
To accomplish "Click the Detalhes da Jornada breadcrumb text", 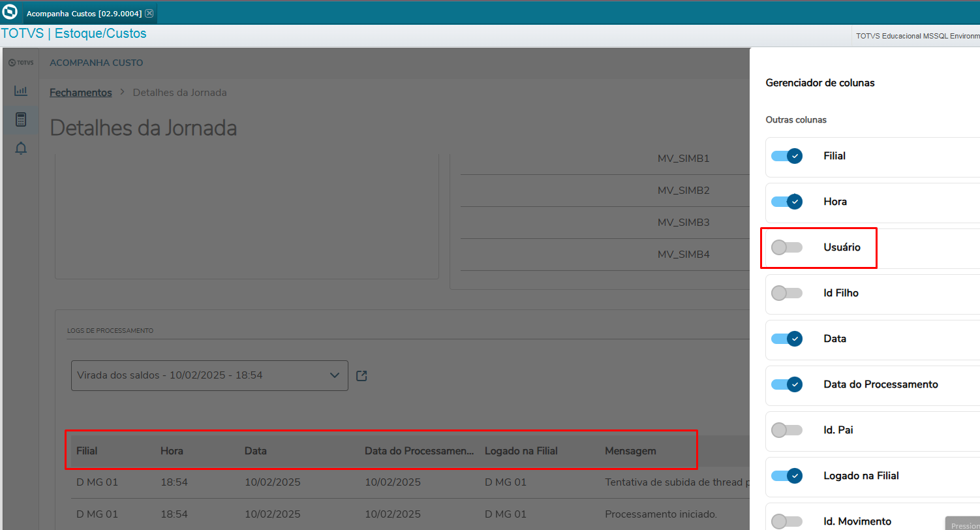I will (x=180, y=93).
